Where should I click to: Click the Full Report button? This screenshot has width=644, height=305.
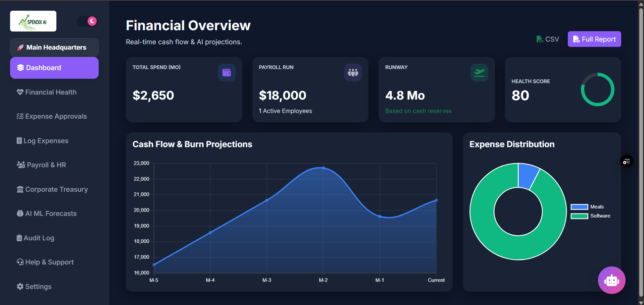pos(594,39)
